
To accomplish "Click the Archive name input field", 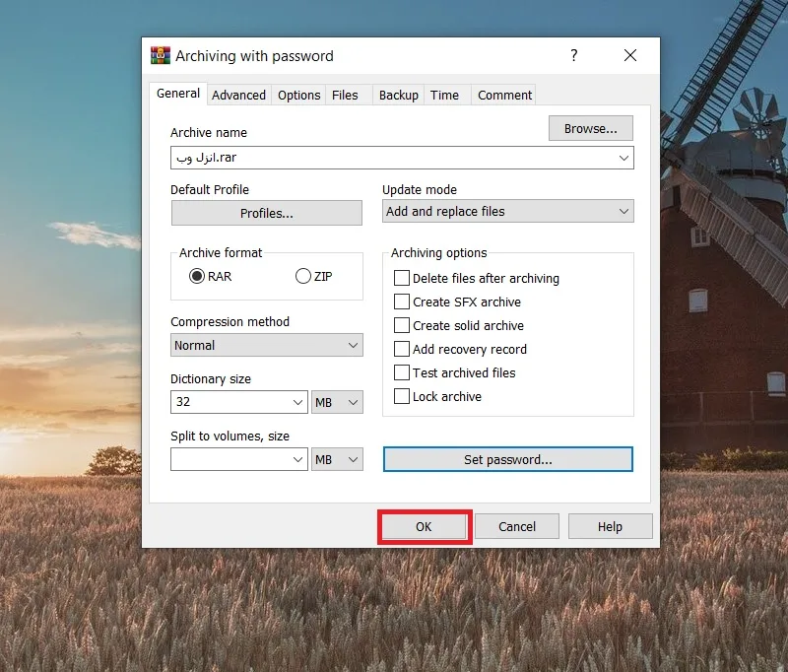I will coord(402,158).
